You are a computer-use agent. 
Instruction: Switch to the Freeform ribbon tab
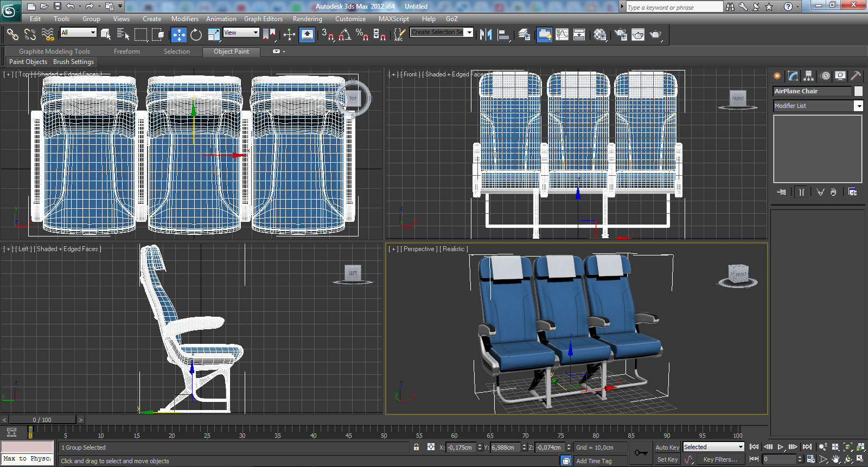(127, 52)
